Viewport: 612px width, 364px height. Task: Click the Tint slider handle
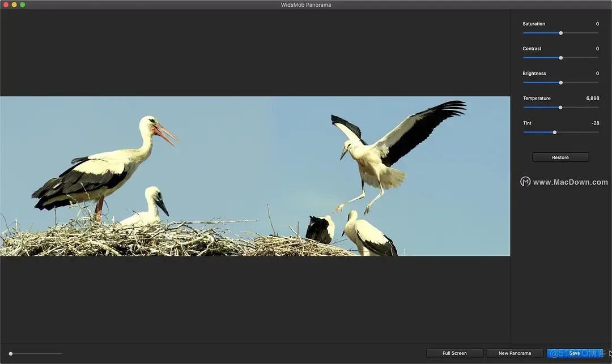[555, 132]
